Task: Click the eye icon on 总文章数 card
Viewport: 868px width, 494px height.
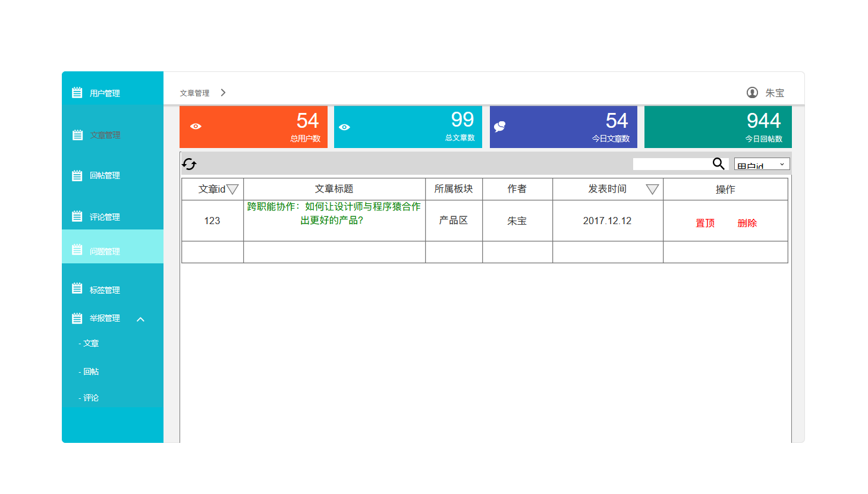Action: [x=344, y=127]
